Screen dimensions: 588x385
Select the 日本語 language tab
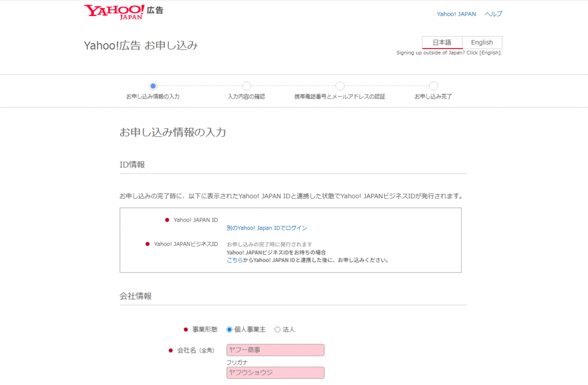443,42
